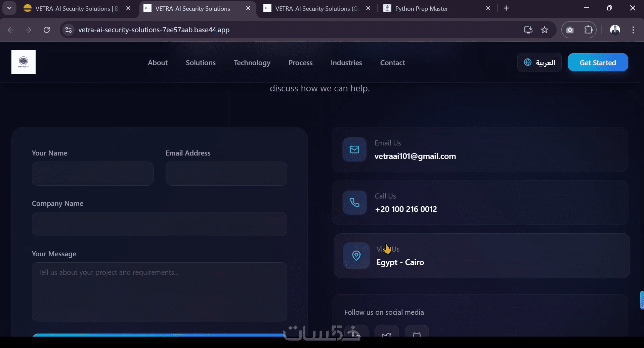This screenshot has width=644, height=348.
Task: Open the About nav item
Action: pyautogui.click(x=158, y=62)
